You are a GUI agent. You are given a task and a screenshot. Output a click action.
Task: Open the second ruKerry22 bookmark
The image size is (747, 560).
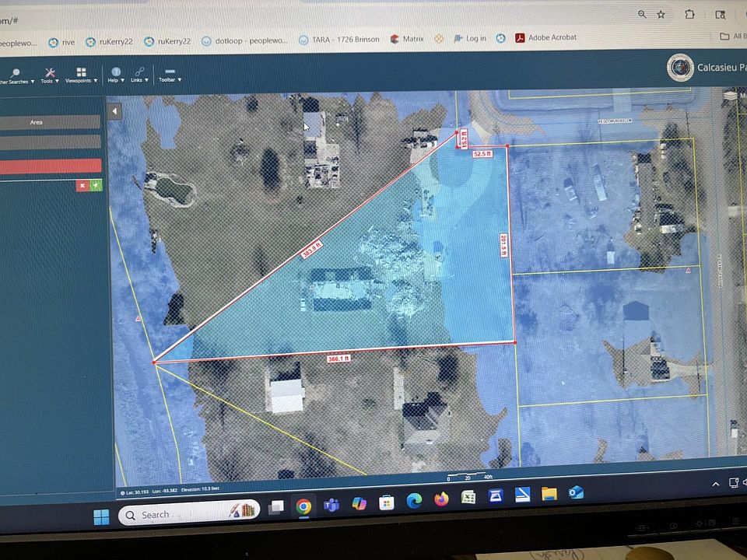coord(168,41)
